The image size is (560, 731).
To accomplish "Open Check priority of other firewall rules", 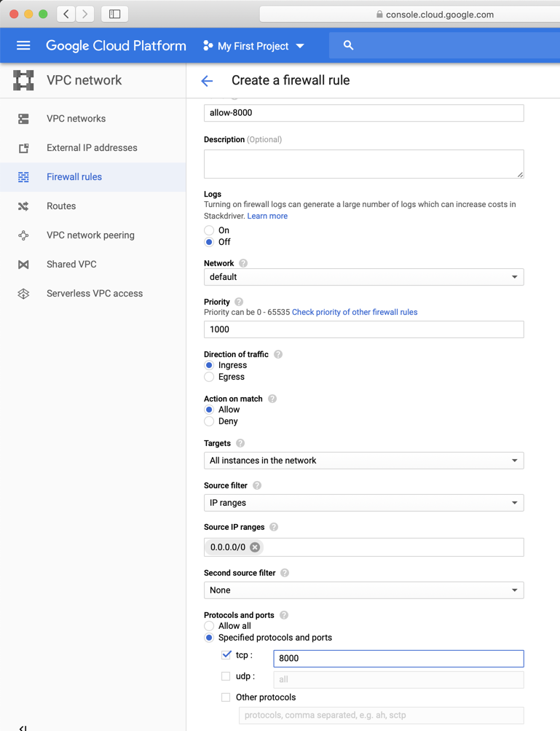I will (x=355, y=312).
